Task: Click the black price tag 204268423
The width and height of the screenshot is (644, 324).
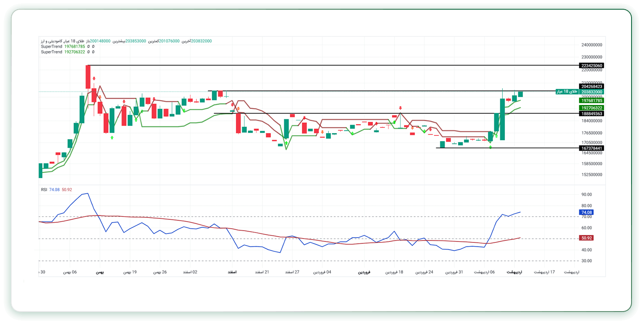Action: [592, 86]
